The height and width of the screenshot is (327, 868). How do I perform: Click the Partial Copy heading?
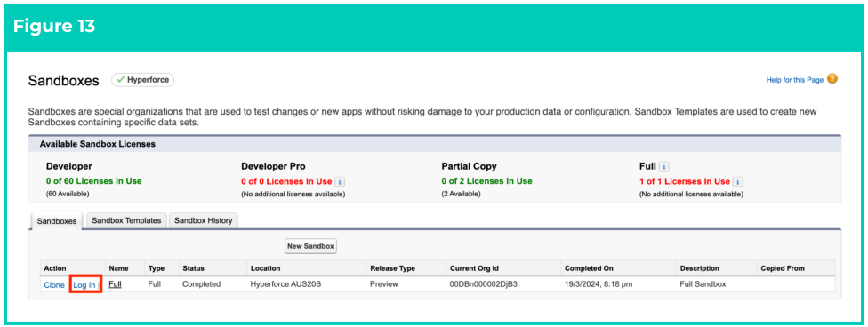pyautogui.click(x=469, y=166)
